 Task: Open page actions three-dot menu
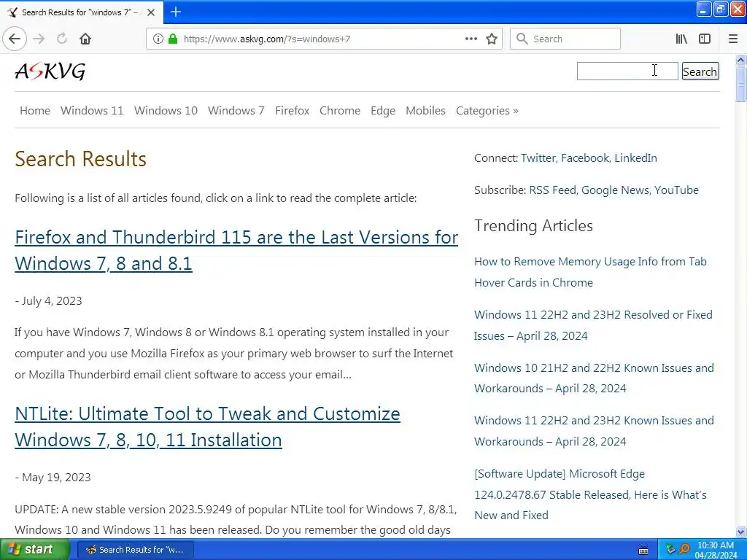471,39
